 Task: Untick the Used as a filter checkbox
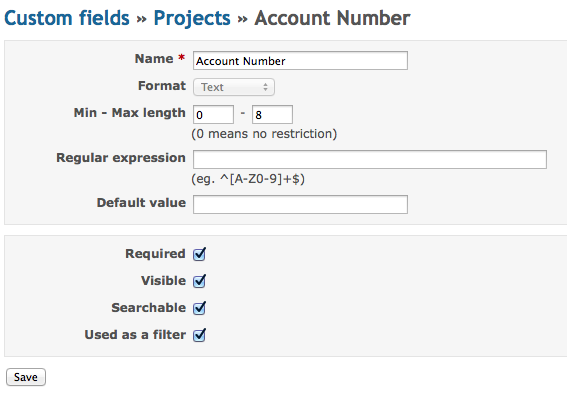click(199, 335)
